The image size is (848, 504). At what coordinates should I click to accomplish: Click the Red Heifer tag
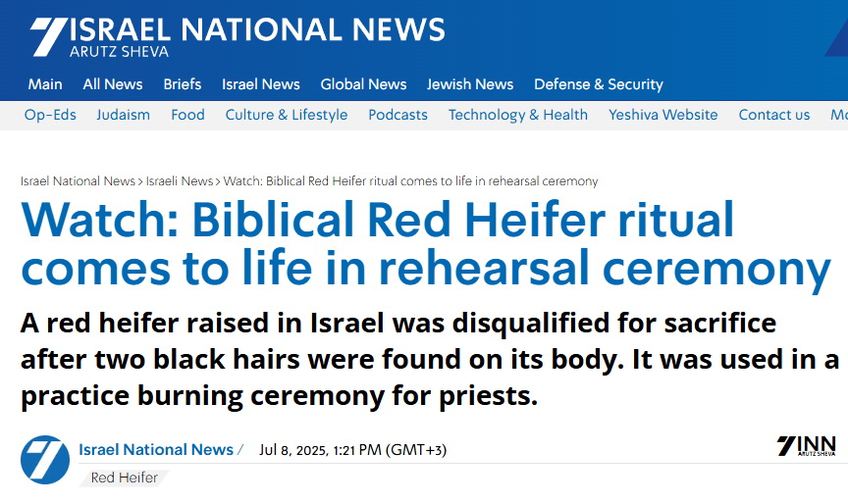tap(123, 479)
